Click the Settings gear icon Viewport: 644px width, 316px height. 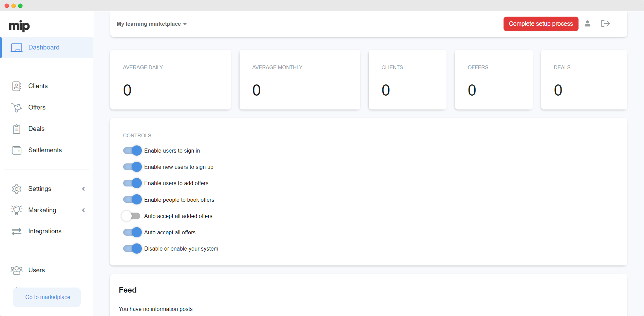[17, 189]
